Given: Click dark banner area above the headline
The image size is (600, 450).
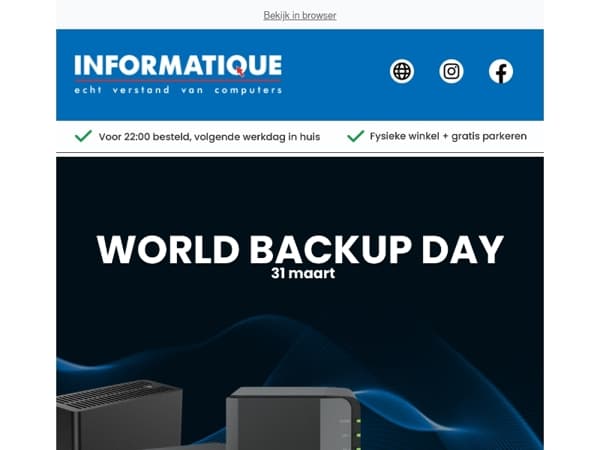Looking at the screenshot, I should click(300, 190).
